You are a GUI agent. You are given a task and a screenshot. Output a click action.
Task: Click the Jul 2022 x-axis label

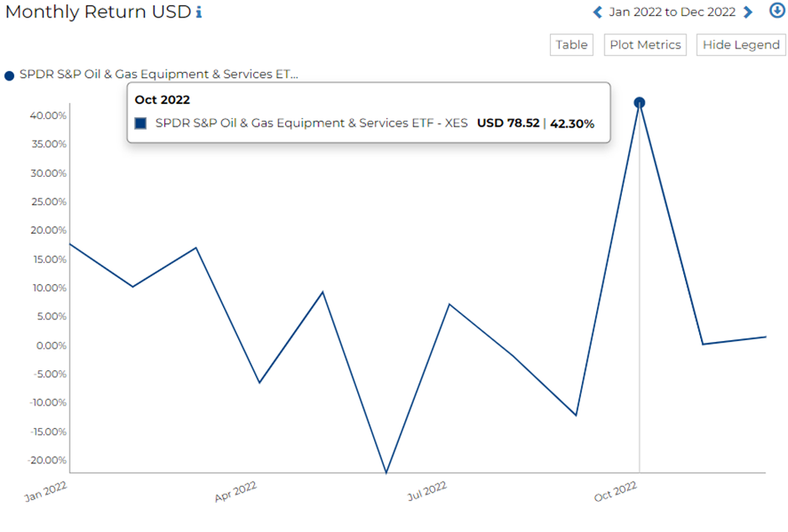pos(427,491)
